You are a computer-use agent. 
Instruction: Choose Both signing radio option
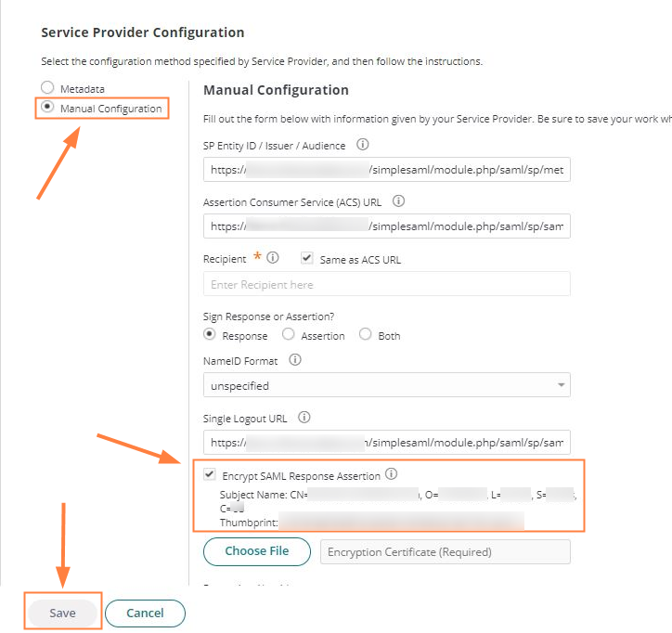pos(366,334)
